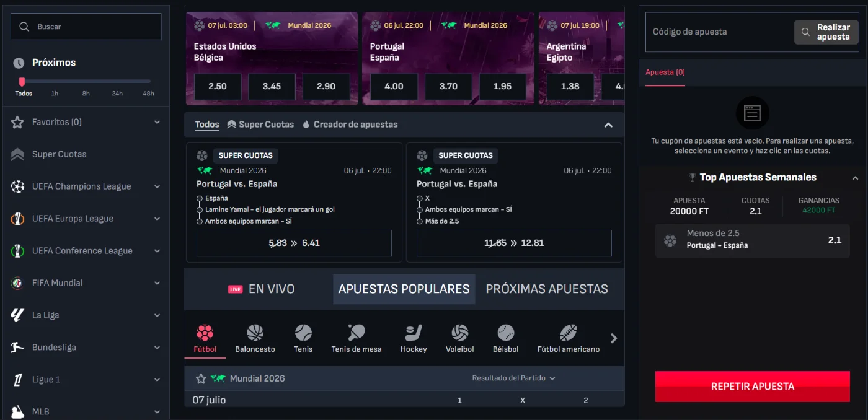
Task: Set the time filter to 24h
Action: (x=117, y=94)
